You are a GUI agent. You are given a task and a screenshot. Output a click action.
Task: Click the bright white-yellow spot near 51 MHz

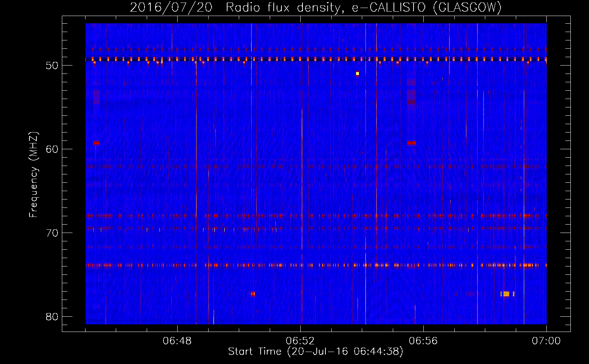357,74
